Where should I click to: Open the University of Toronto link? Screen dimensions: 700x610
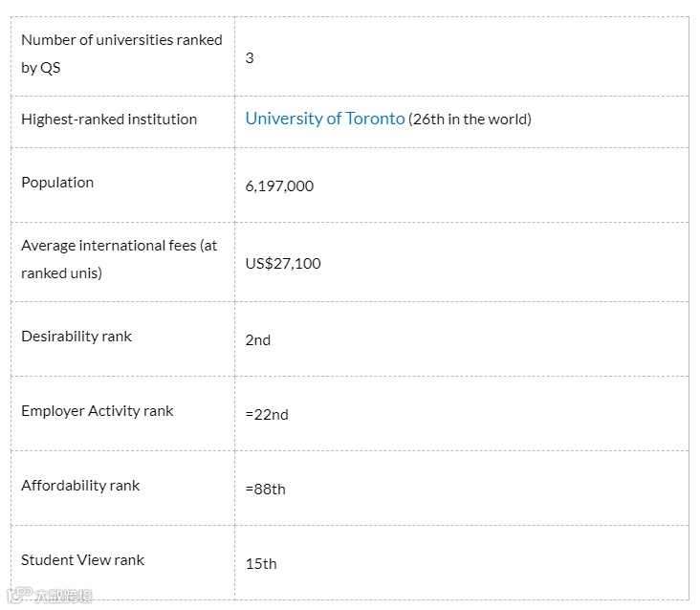325,119
